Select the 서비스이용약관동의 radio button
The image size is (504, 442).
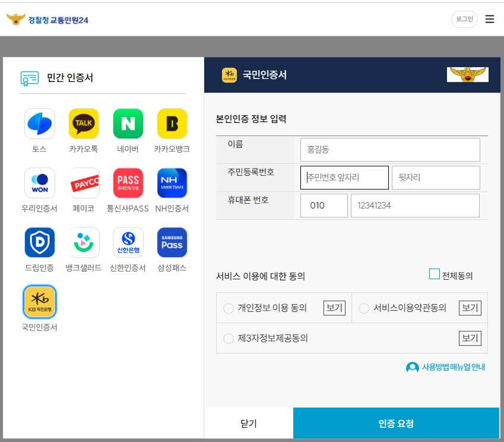coord(363,308)
